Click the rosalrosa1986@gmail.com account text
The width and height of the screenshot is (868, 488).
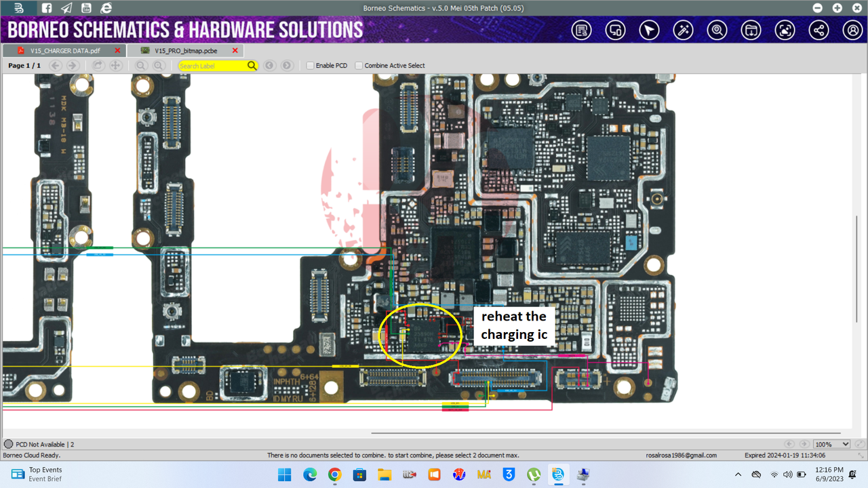tap(682, 455)
